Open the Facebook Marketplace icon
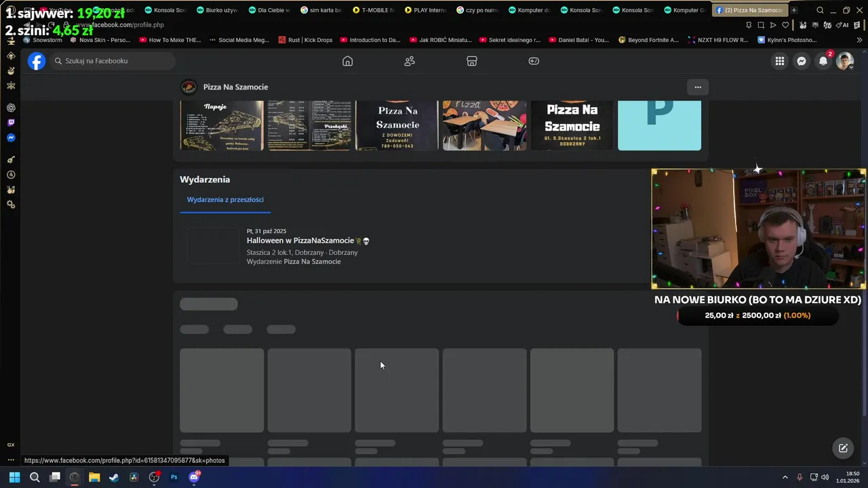Screen dimensions: 868x488 click(x=472, y=61)
